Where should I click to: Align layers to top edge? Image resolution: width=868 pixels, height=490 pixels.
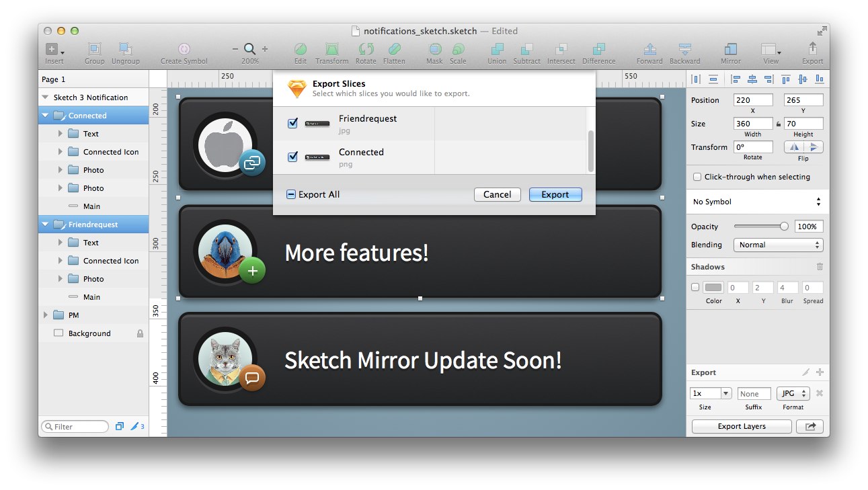coord(785,79)
